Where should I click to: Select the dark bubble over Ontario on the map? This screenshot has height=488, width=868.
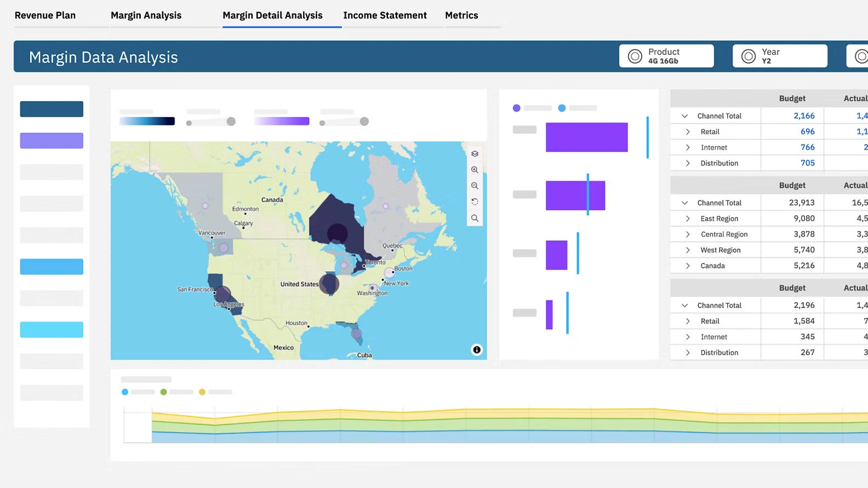pos(337,233)
